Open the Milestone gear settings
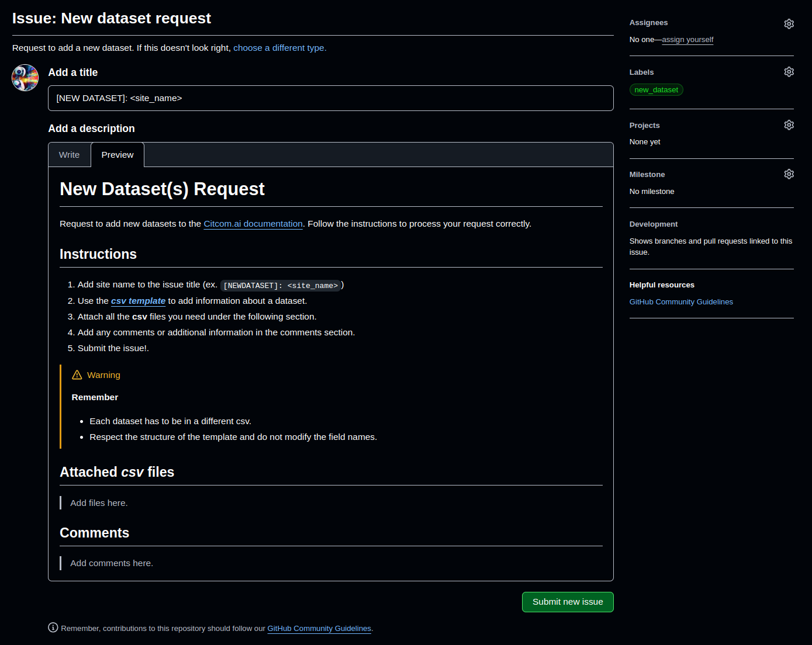Viewport: 812px width, 645px height. pos(789,174)
